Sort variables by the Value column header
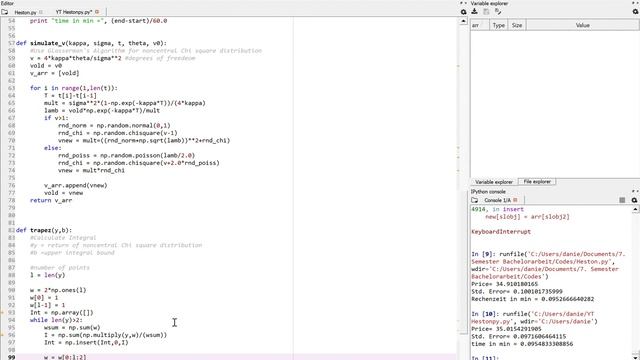This screenshot has width=640, height=360. (582, 25)
